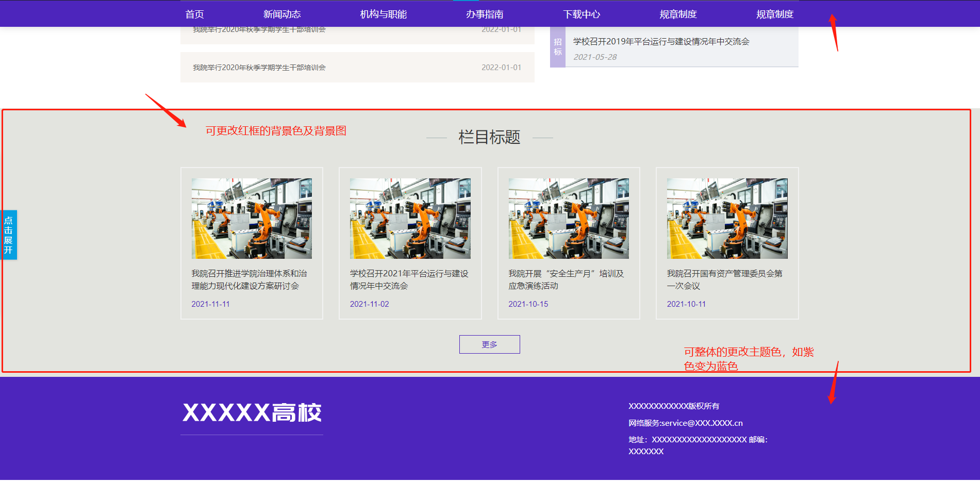Open the 我院开展"安全生产月"培训 article link
The height and width of the screenshot is (481, 980).
tap(566, 279)
